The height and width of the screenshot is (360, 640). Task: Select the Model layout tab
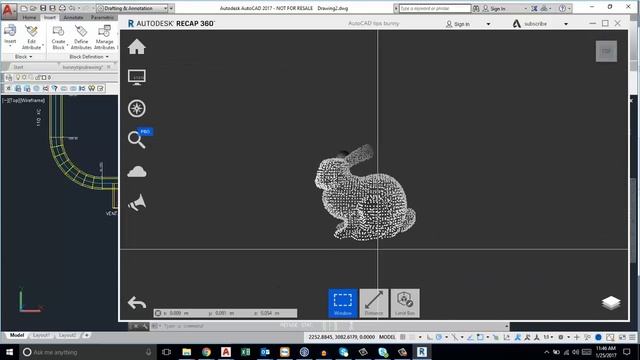[x=17, y=335]
